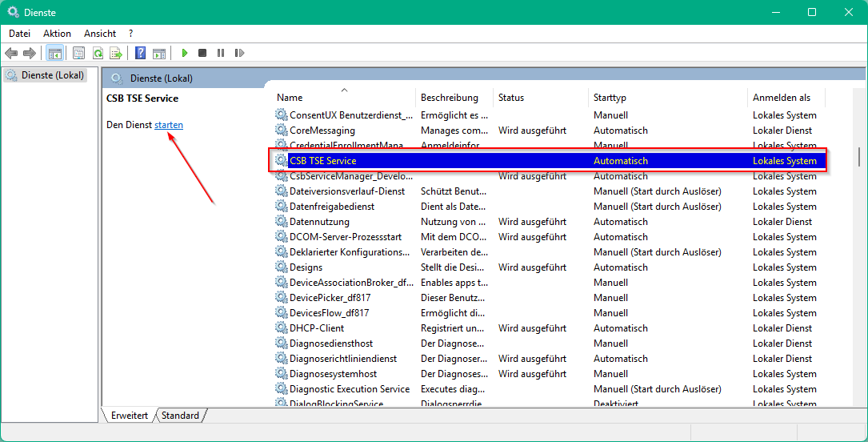The height and width of the screenshot is (442, 868).
Task: Select the Diagnoserichtliniendienst service
Action: click(343, 359)
